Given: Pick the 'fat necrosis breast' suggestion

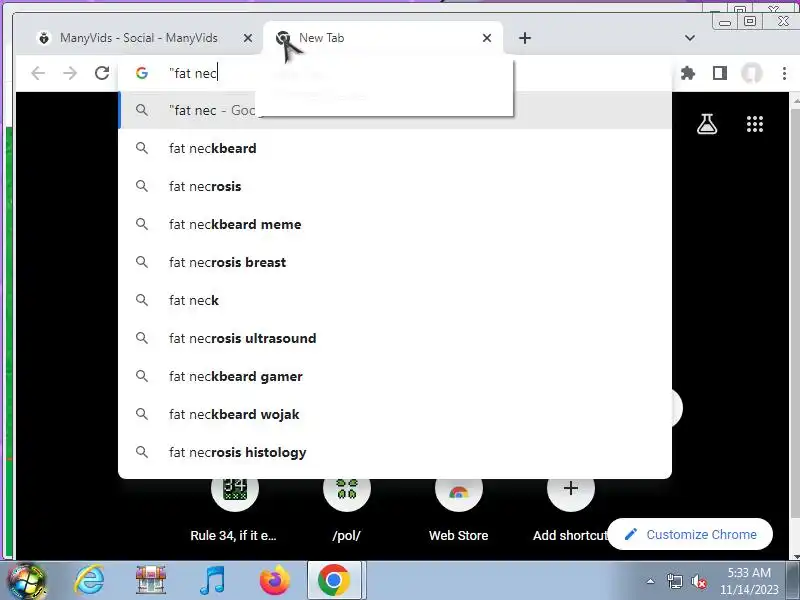Looking at the screenshot, I should [395, 262].
